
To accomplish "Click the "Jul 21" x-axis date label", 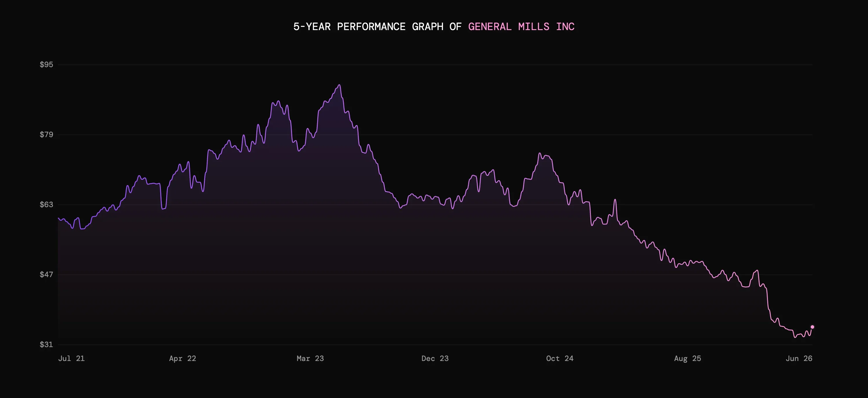I will click(x=71, y=358).
